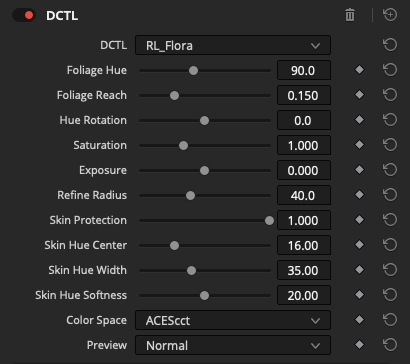Image resolution: width=410 pixels, height=364 pixels.
Task: Open Preview dropdown showing Normal
Action: pyautogui.click(x=233, y=345)
